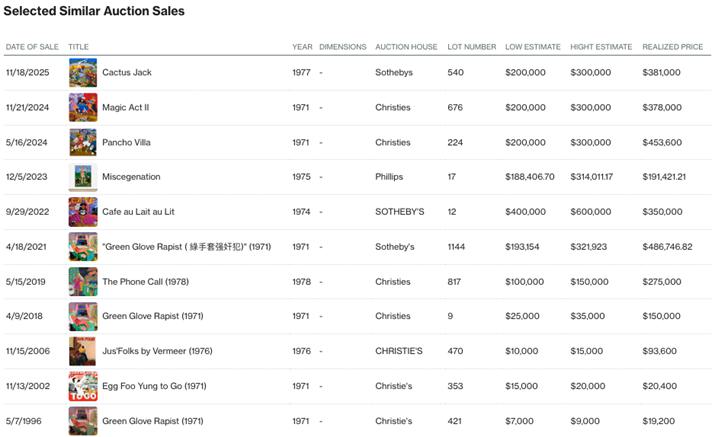Screen dimensions: 715x437
Task: Sort by Low Estimate column header
Action: point(532,47)
